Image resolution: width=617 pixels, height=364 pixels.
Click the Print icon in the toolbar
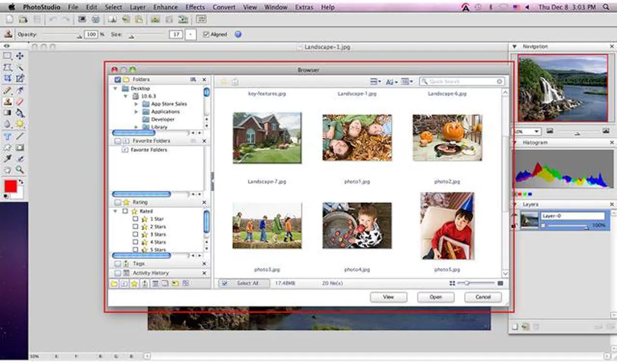click(95, 19)
